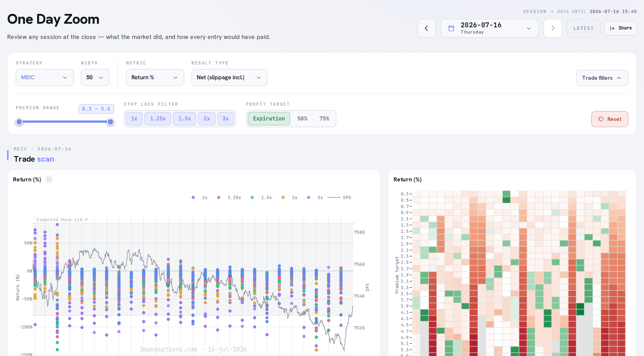The height and width of the screenshot is (356, 644).
Task: Go to the previous session day arrow
Action: tap(426, 28)
